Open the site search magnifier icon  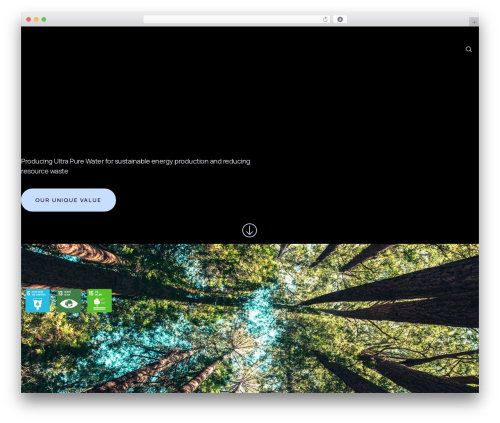469,49
